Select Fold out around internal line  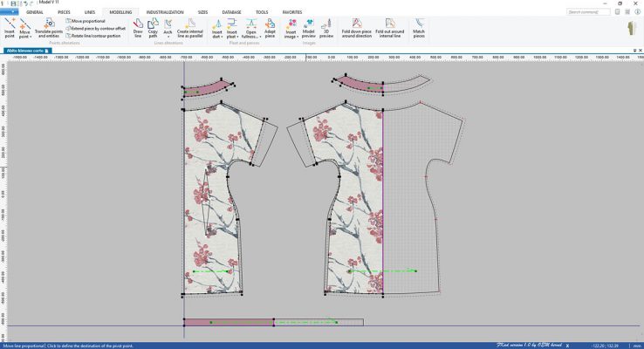tap(390, 28)
